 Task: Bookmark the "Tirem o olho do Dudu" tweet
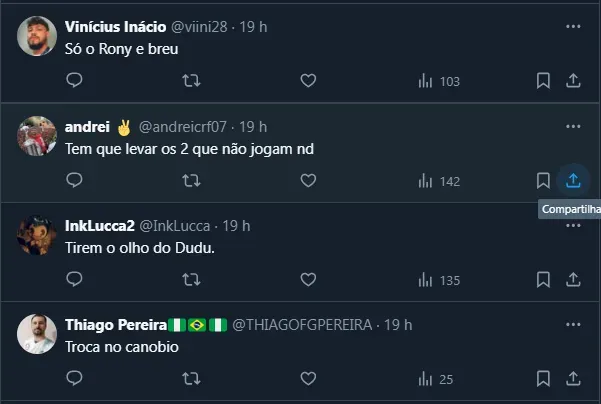pyautogui.click(x=543, y=280)
